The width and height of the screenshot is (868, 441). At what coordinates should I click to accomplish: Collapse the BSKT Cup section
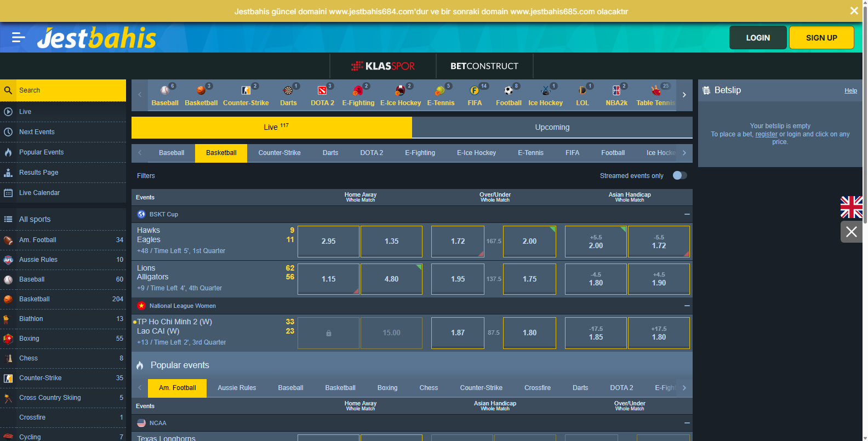click(x=687, y=214)
